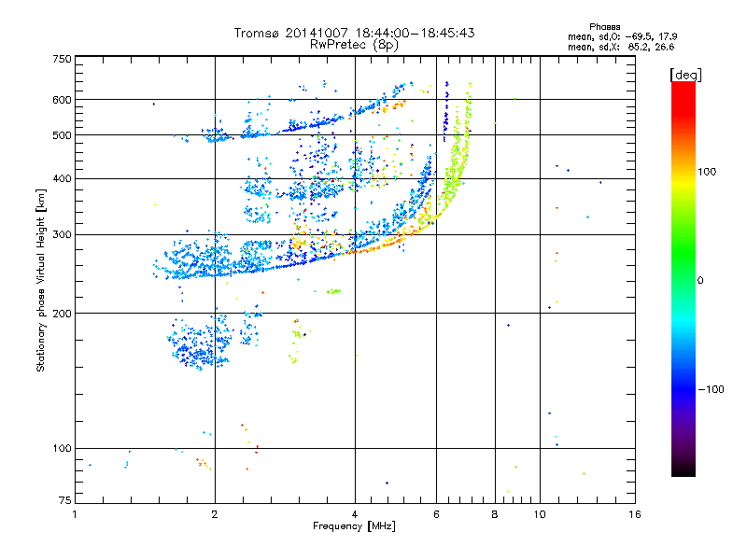Click the y-axis tick label '750'
This screenshot has height=560, width=747.
coord(63,59)
